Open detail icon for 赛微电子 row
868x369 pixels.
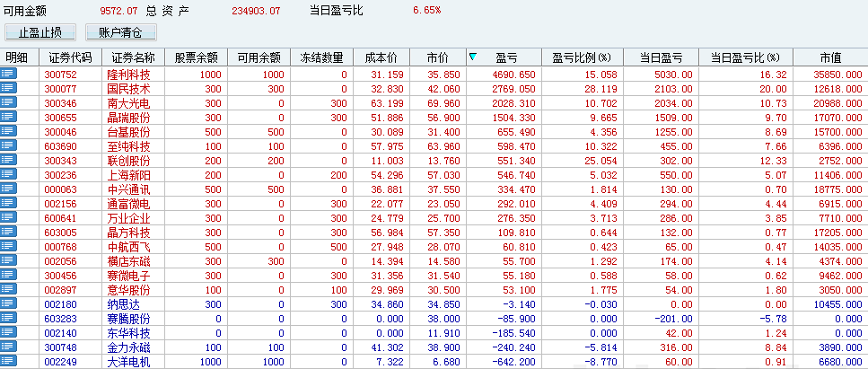(x=9, y=275)
